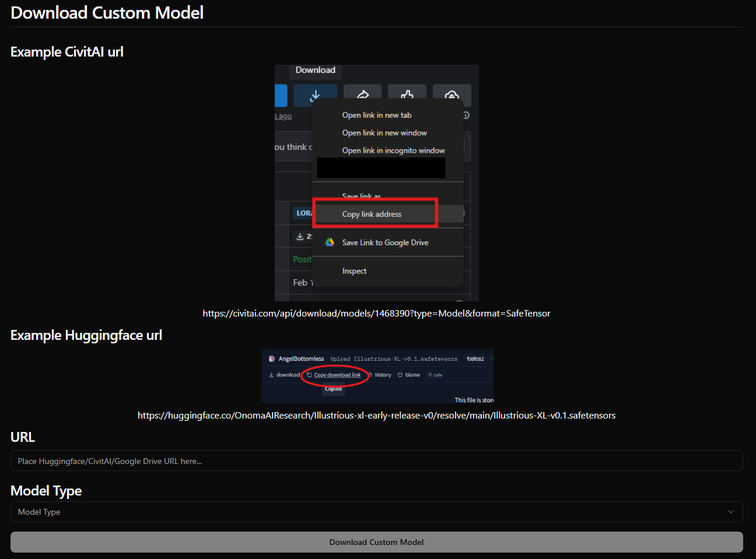This screenshot has height=559, width=756.
Task: Choose 'Open link in incognito window' entry
Action: coord(393,150)
